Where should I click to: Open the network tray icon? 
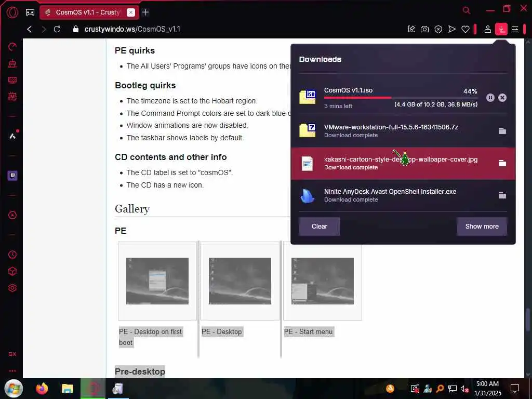453,389
